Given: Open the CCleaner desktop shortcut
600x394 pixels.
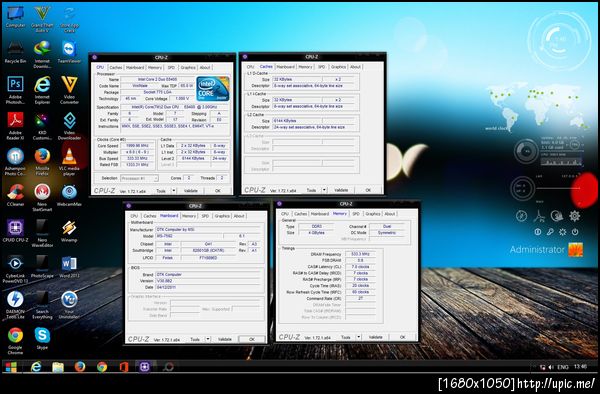Looking at the screenshot, I should click(15, 195).
